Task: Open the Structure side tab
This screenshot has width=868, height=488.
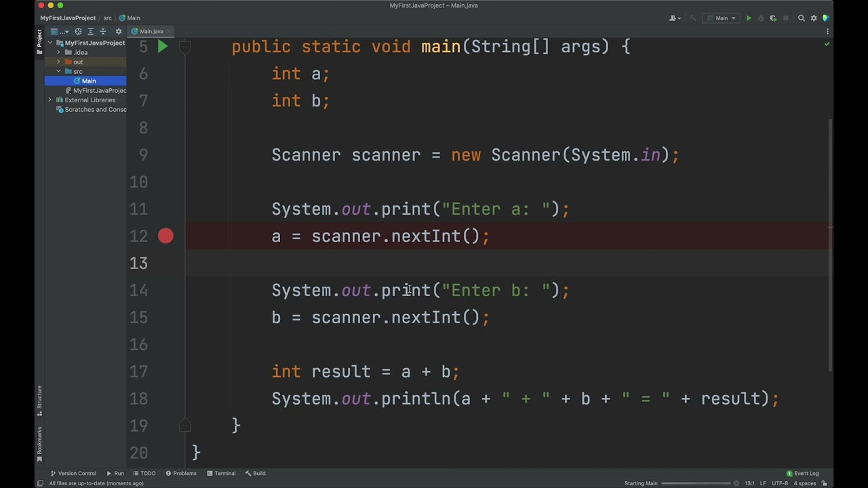Action: pyautogui.click(x=39, y=401)
